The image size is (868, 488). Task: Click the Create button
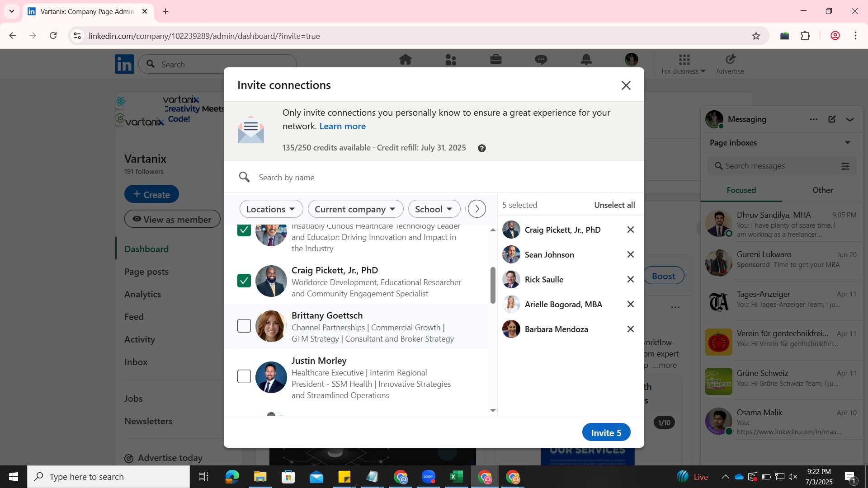(151, 194)
